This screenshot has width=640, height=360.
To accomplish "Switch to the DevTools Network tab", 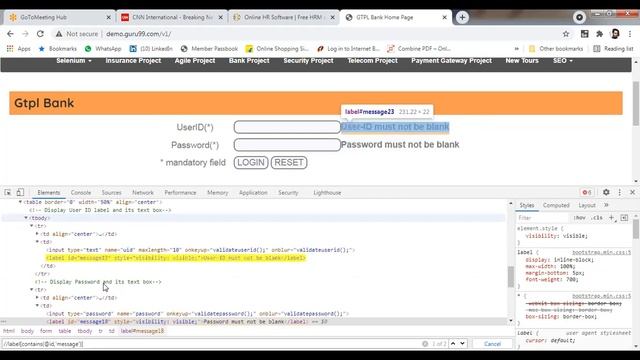I will (143, 193).
